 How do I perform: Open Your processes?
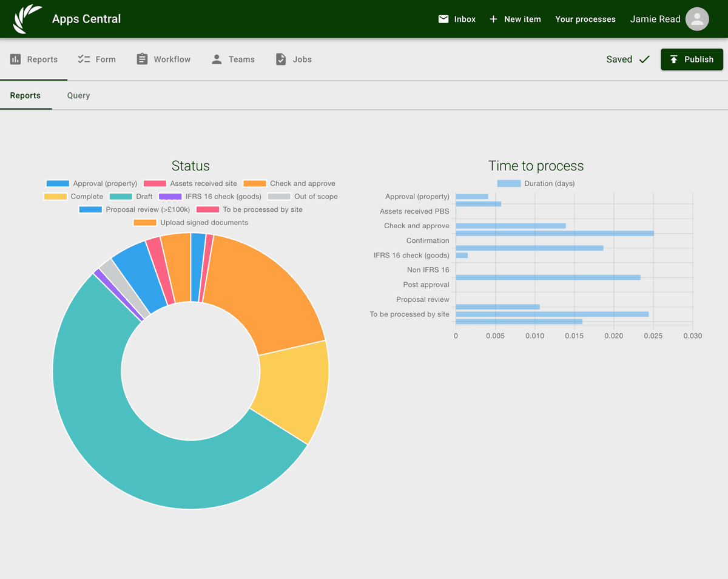click(585, 19)
